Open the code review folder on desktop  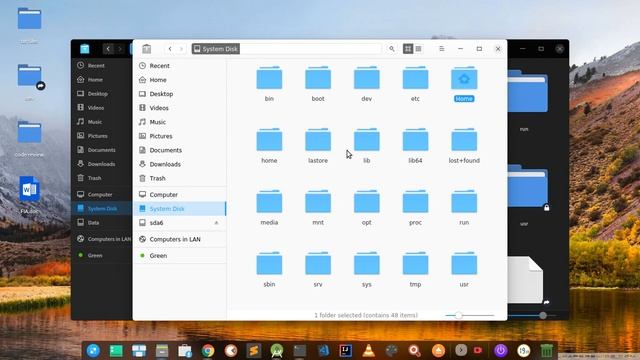(29, 132)
